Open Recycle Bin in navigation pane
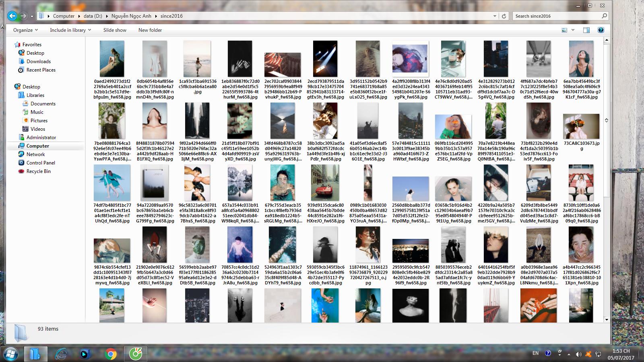This screenshot has height=362, width=644. coord(38,171)
